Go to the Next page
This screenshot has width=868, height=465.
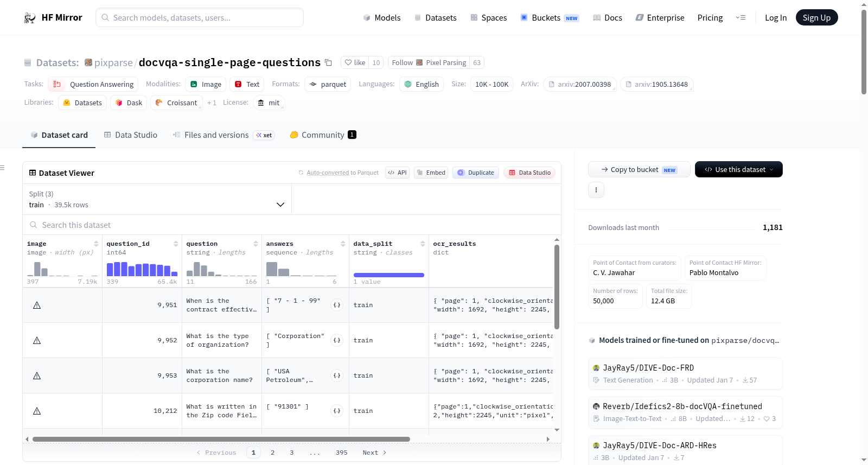374,453
